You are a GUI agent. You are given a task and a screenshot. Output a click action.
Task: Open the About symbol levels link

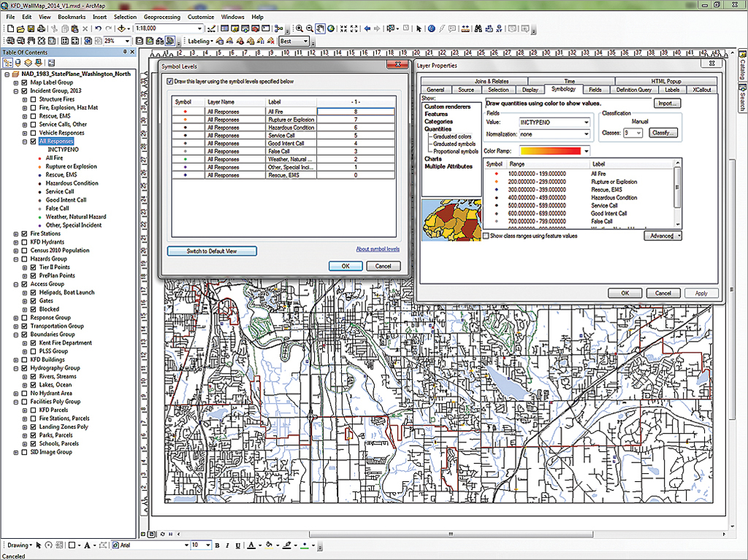click(x=378, y=249)
